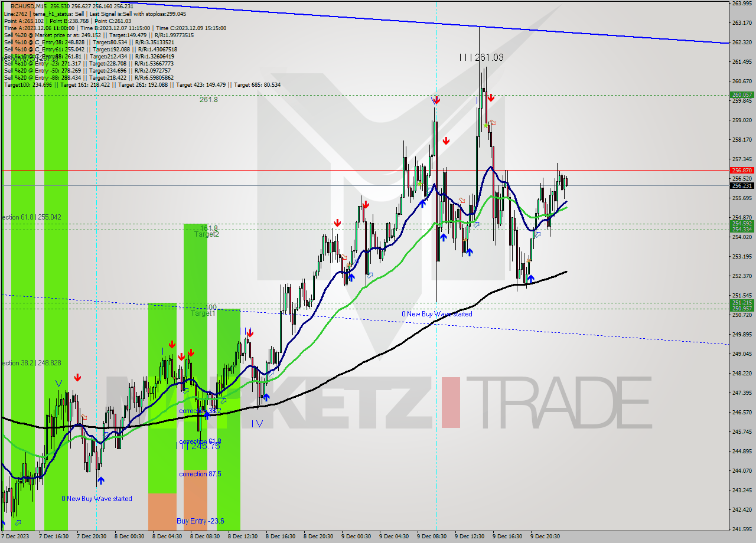Select the Target2 label on green bar
Image resolution: width=756 pixels, height=543 pixels.
(207, 234)
